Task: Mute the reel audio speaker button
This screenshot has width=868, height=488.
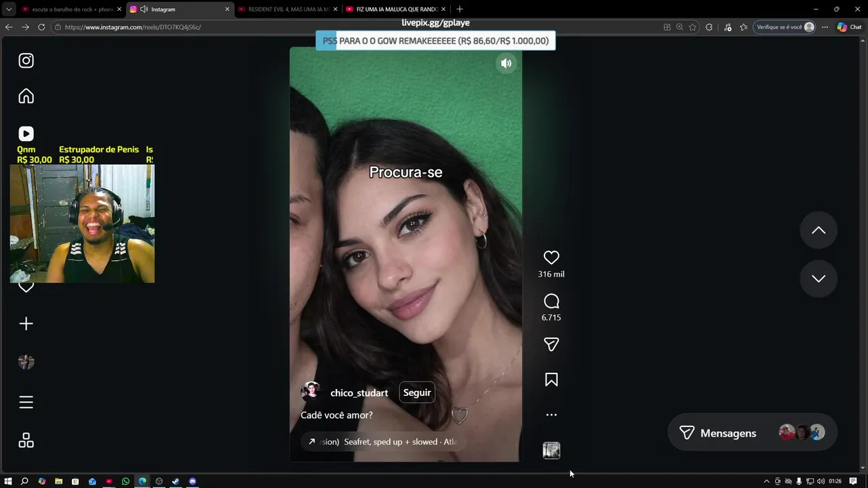Action: pyautogui.click(x=506, y=63)
